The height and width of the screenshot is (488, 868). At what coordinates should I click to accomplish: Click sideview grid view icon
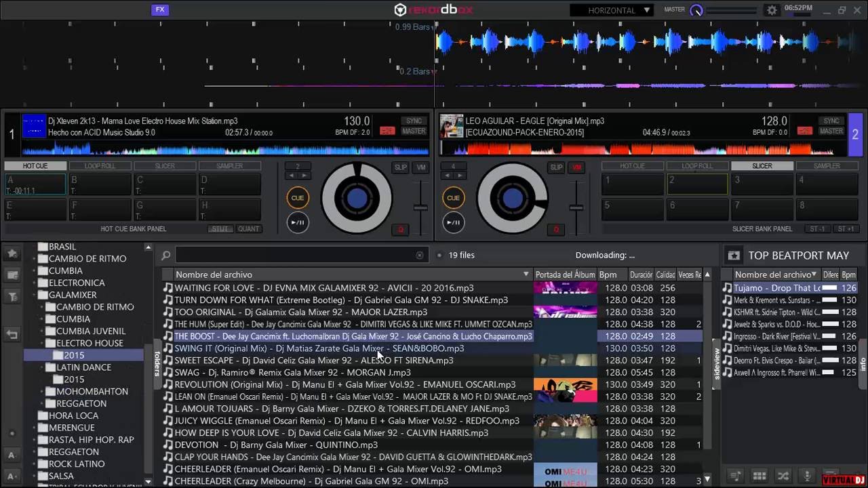(x=759, y=476)
